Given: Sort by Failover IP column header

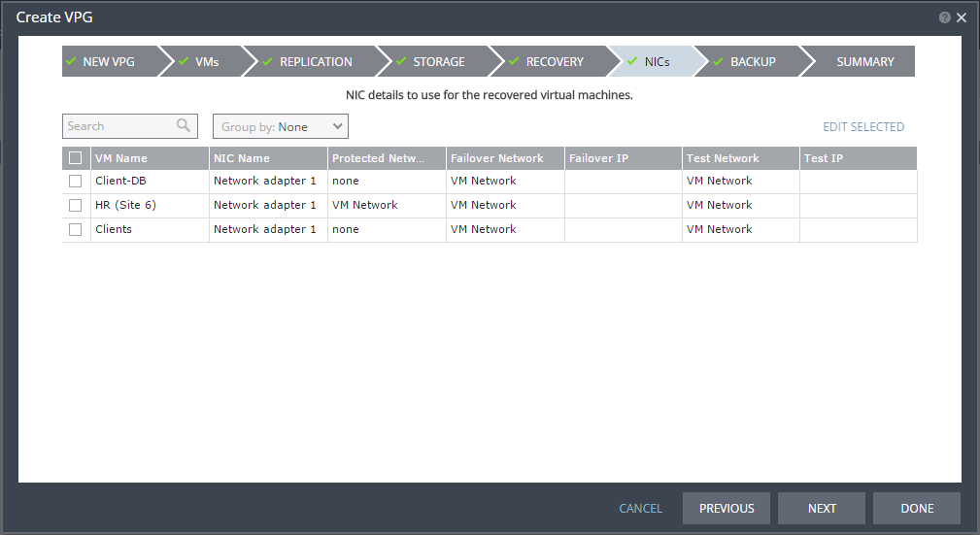Looking at the screenshot, I should [624, 158].
